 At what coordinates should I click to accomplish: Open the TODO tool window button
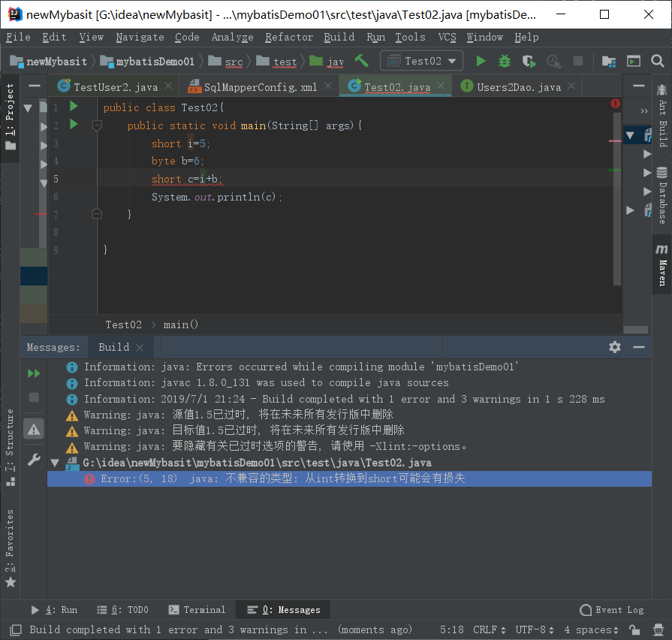click(122, 610)
